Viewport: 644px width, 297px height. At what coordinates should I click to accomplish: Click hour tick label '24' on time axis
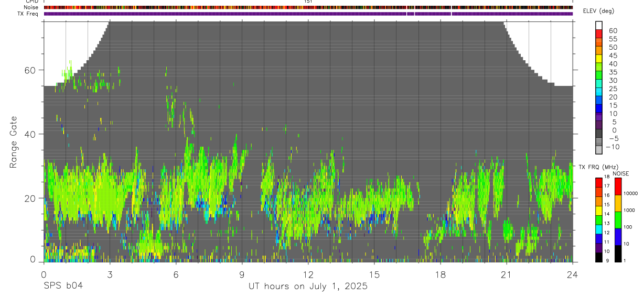point(572,274)
